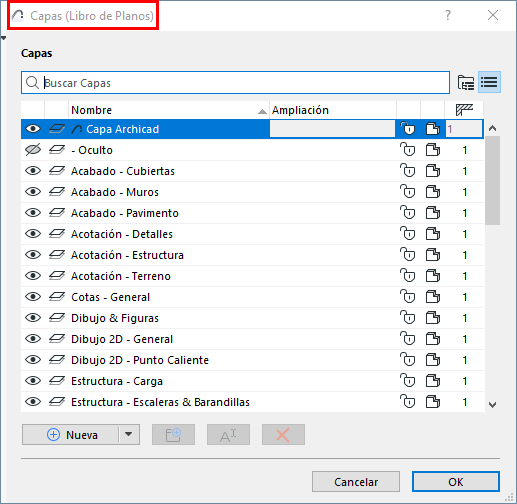This screenshot has width=517, height=504.
Task: Switch to flat list layer view
Action: (x=489, y=82)
